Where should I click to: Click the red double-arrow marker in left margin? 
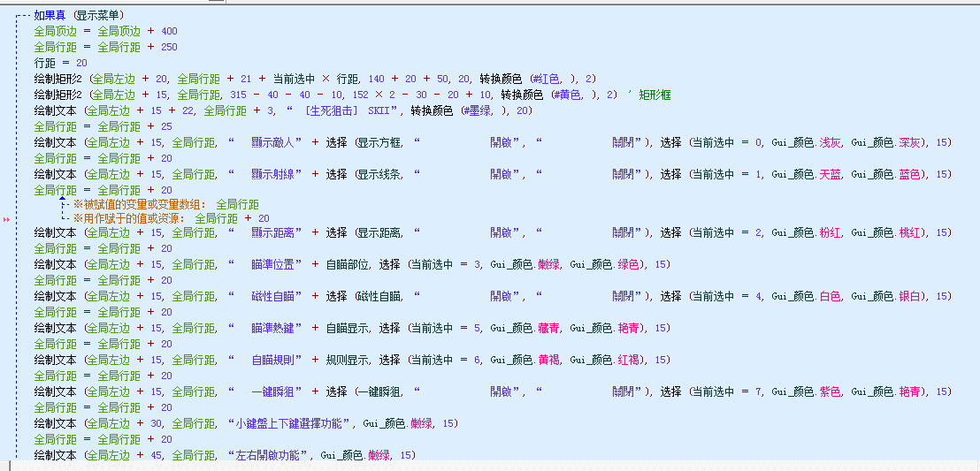click(x=7, y=217)
